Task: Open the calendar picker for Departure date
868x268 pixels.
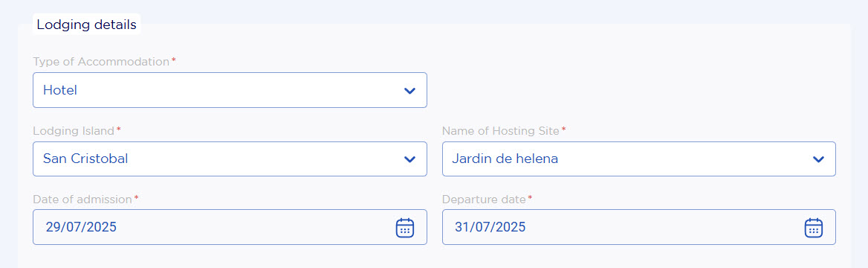Action: (x=813, y=228)
